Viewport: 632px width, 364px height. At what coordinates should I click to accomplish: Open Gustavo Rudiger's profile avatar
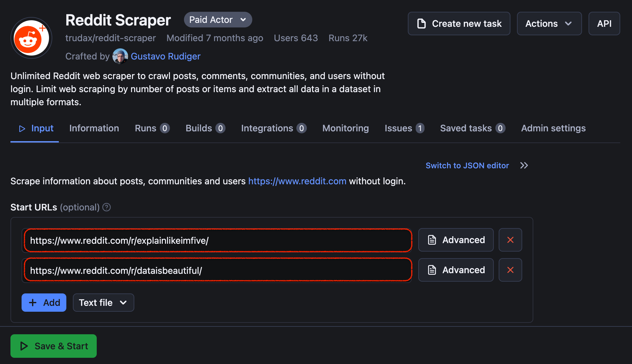[x=120, y=56]
